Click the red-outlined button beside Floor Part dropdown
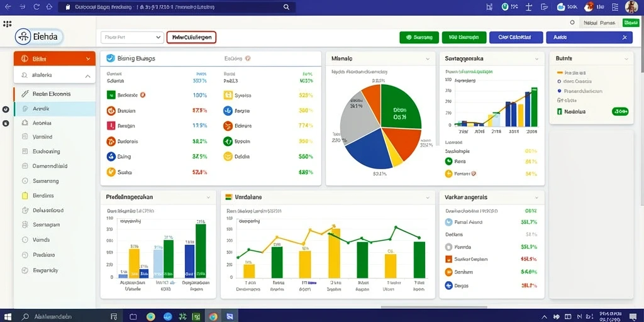 tap(191, 37)
